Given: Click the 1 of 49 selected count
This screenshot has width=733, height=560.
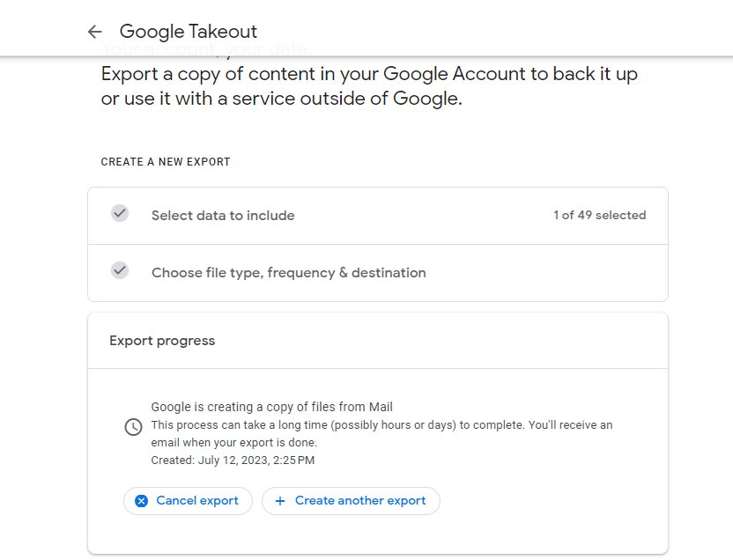Looking at the screenshot, I should point(599,216).
